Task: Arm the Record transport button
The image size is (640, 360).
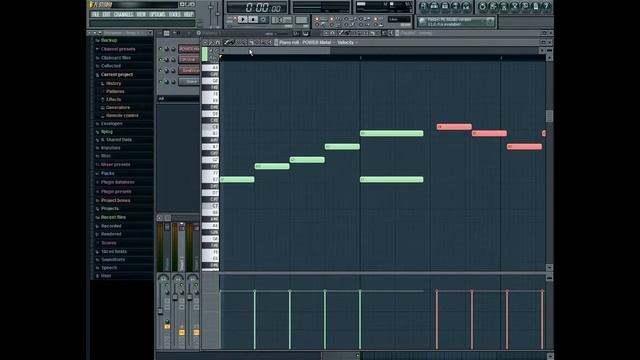Action: [264, 20]
